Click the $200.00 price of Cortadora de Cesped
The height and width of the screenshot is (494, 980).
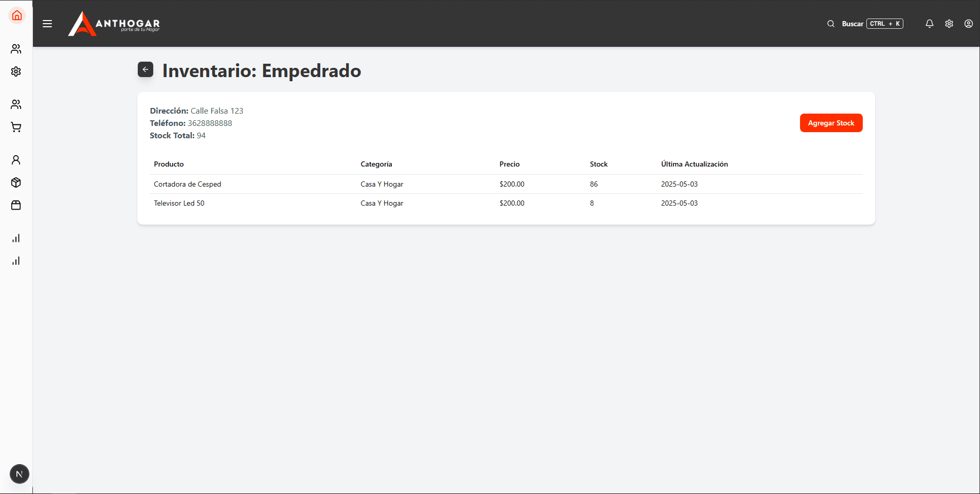coord(512,184)
